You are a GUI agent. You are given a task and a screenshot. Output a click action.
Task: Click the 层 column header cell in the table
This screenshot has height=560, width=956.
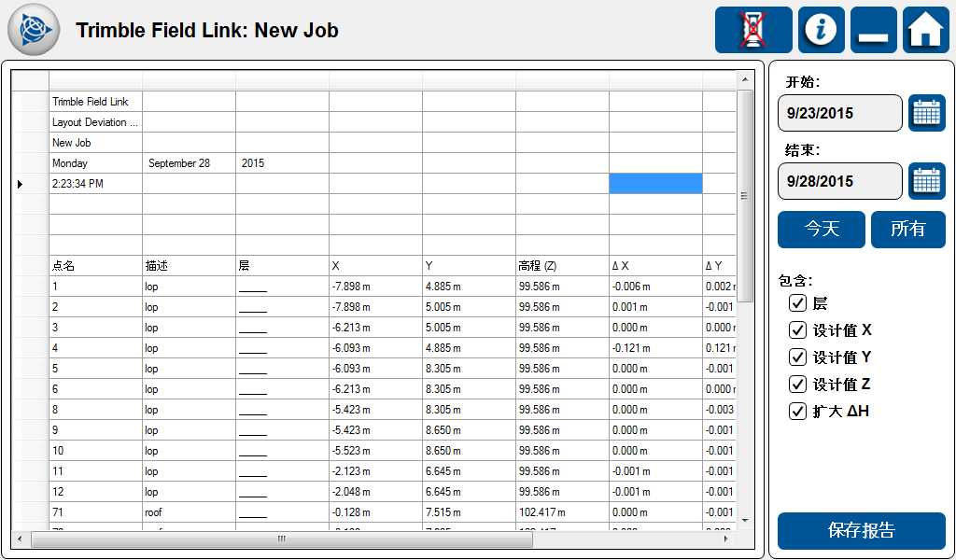pos(282,266)
